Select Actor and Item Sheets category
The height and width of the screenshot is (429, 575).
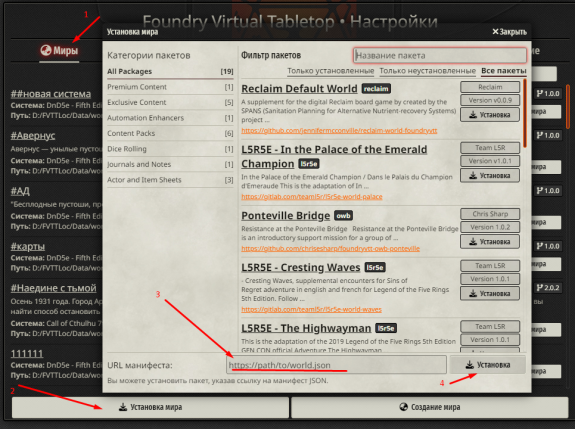[170, 180]
